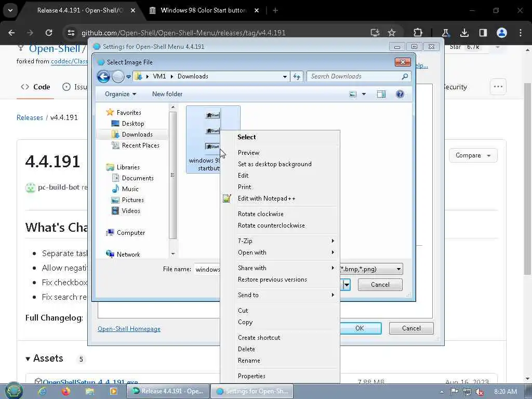
Task: Launch Internet Explorer from the taskbar
Action: (x=42, y=391)
